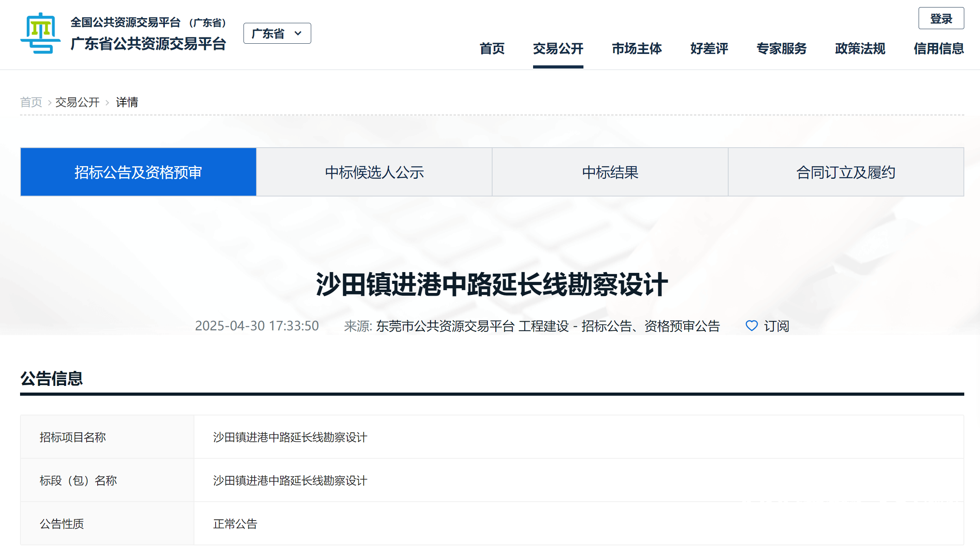The height and width of the screenshot is (554, 980).
Task: Click the 公告信息 section heading
Action: coord(52,378)
